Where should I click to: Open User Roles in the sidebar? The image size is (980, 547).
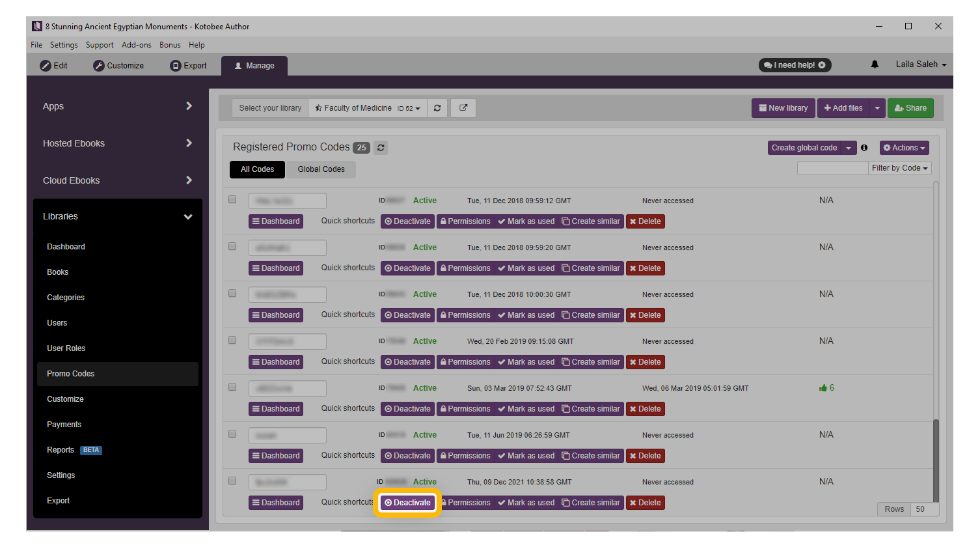coord(66,348)
